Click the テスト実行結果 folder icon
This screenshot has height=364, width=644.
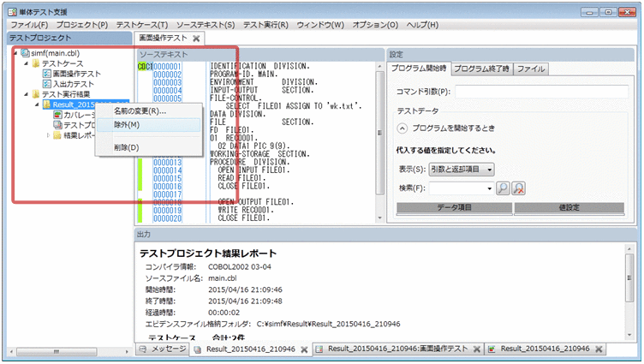[x=36, y=94]
